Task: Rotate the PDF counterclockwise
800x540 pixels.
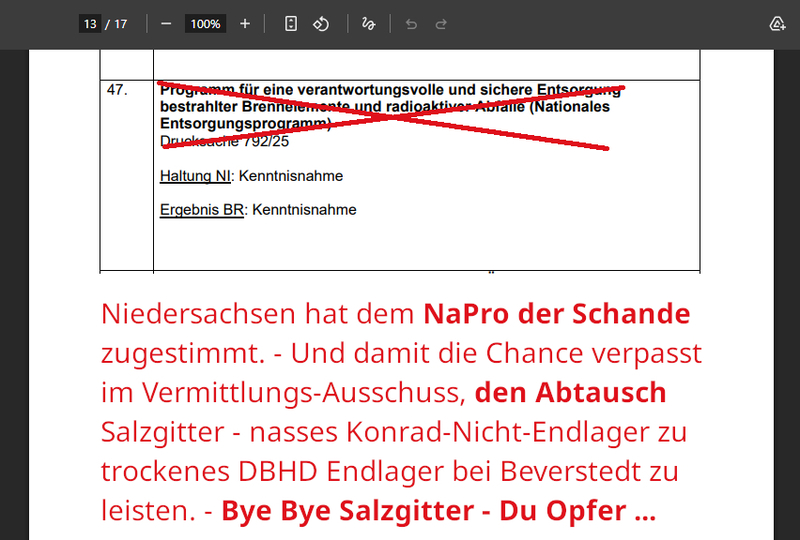Action: click(x=321, y=24)
